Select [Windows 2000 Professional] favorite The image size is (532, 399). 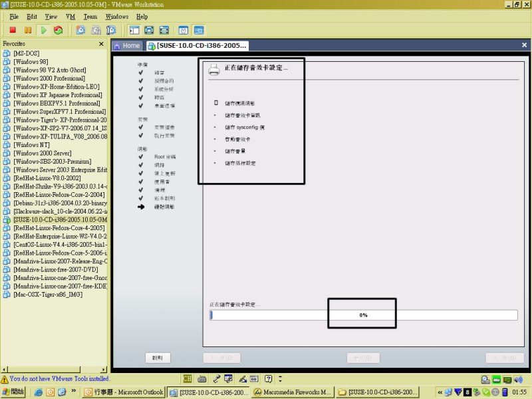pyautogui.click(x=49, y=78)
